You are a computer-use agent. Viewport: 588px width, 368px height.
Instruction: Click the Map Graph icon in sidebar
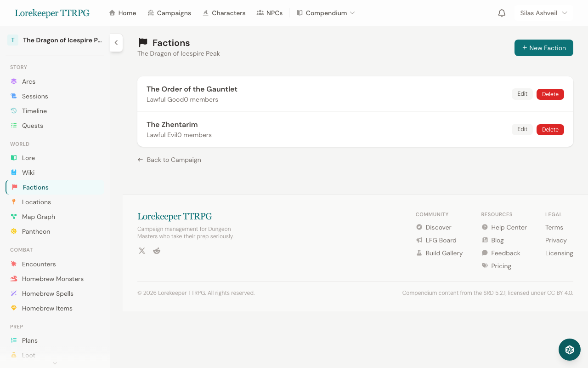point(14,217)
